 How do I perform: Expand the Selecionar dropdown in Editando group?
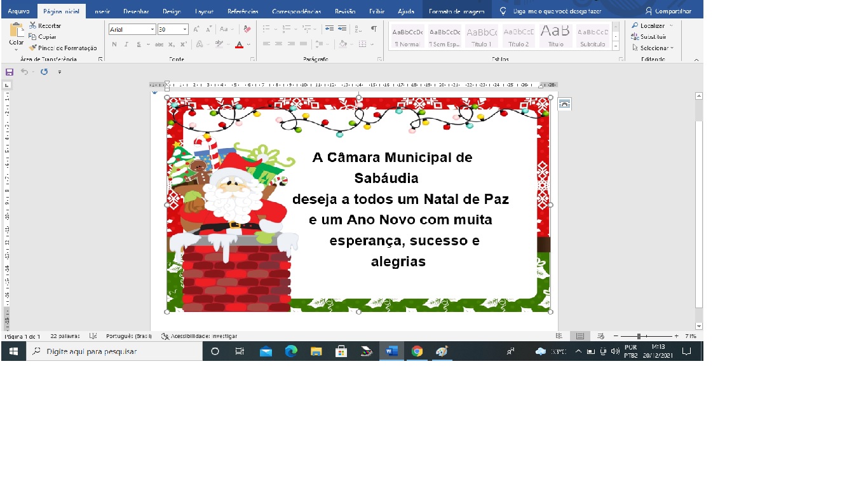[x=672, y=48]
